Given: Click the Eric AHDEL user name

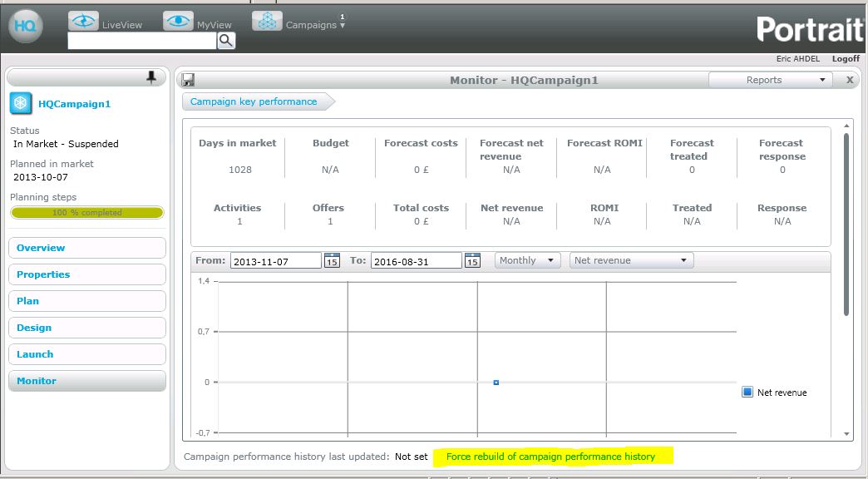Looking at the screenshot, I should tap(797, 59).
